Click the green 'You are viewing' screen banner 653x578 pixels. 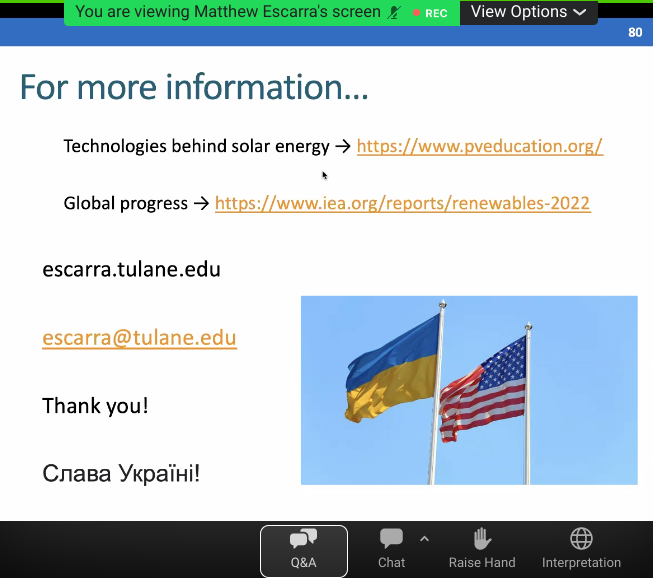[x=228, y=13]
